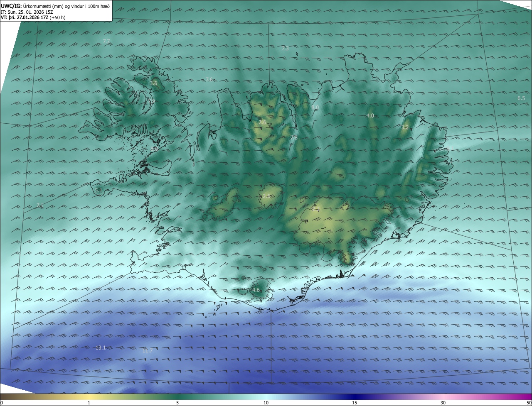Click the 3.6 value label in the Westfjords

[153, 83]
